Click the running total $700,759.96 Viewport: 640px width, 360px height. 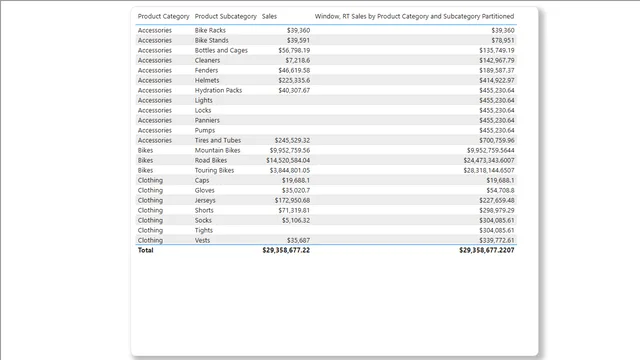pos(497,140)
